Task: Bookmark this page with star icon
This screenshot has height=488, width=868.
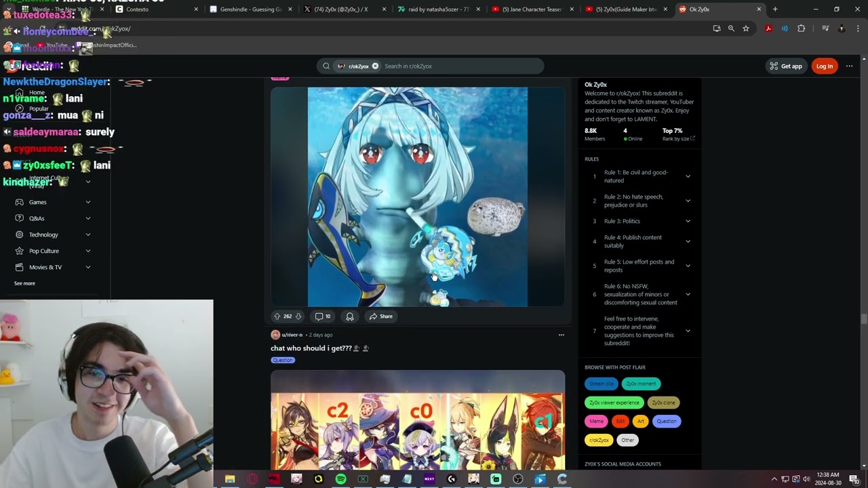Action: click(746, 28)
